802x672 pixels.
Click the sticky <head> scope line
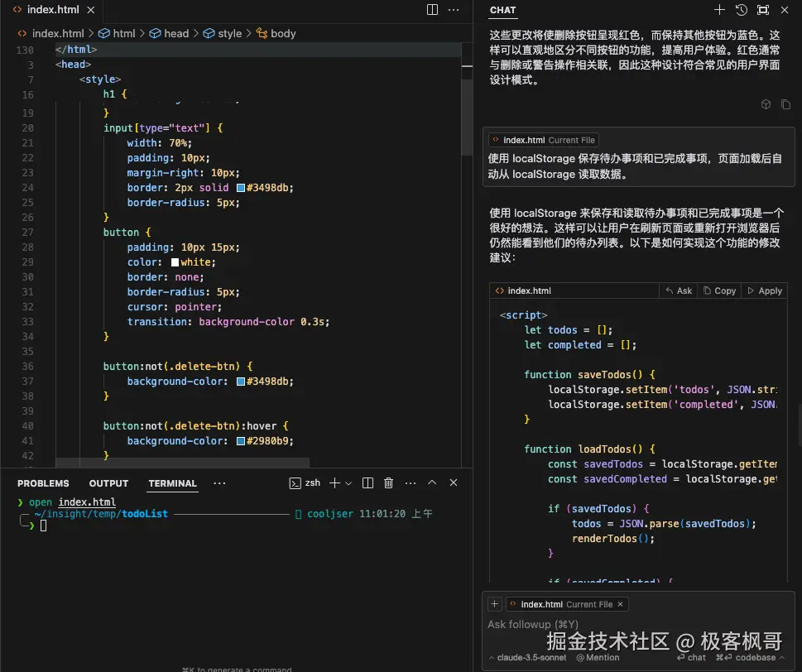73,65
